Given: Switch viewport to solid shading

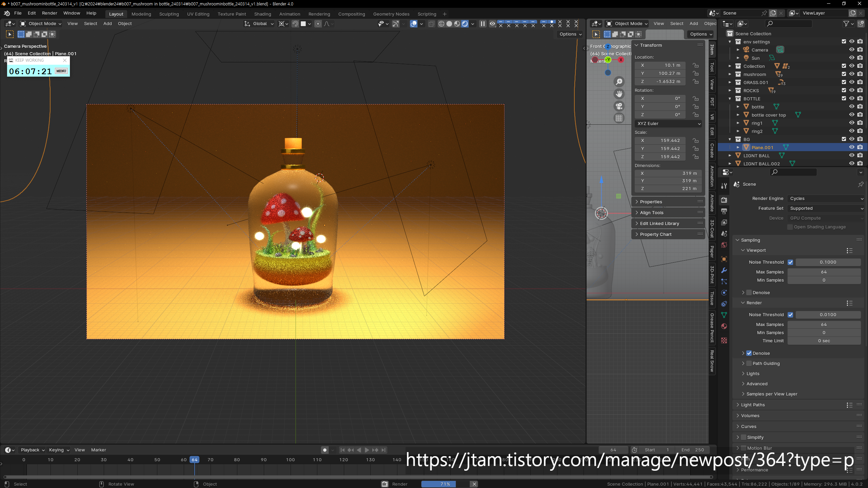Looking at the screenshot, I should (449, 24).
